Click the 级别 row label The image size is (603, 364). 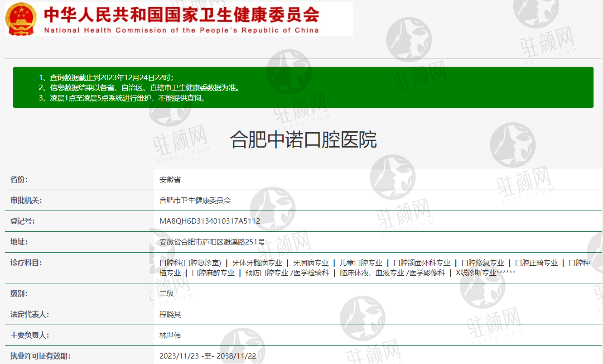coord(19,294)
